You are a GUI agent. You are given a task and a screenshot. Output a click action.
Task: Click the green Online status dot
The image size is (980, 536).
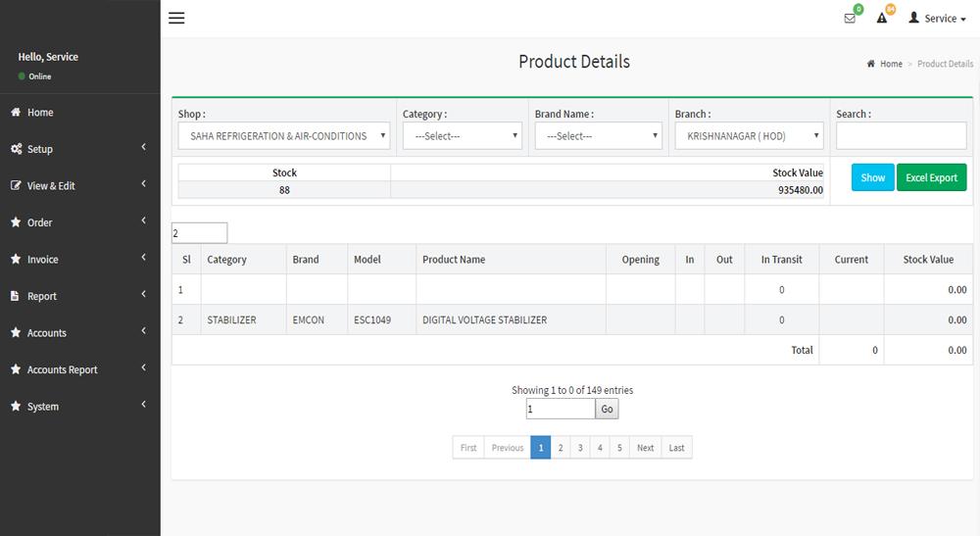tap(22, 76)
